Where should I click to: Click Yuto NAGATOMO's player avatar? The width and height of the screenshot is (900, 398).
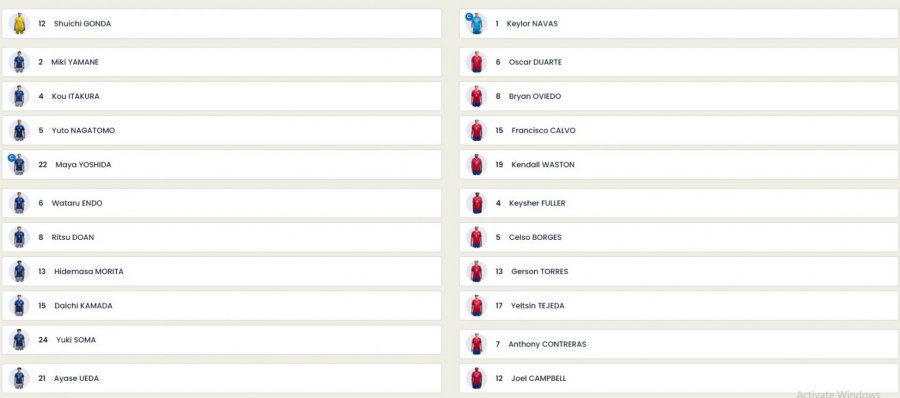(19, 130)
